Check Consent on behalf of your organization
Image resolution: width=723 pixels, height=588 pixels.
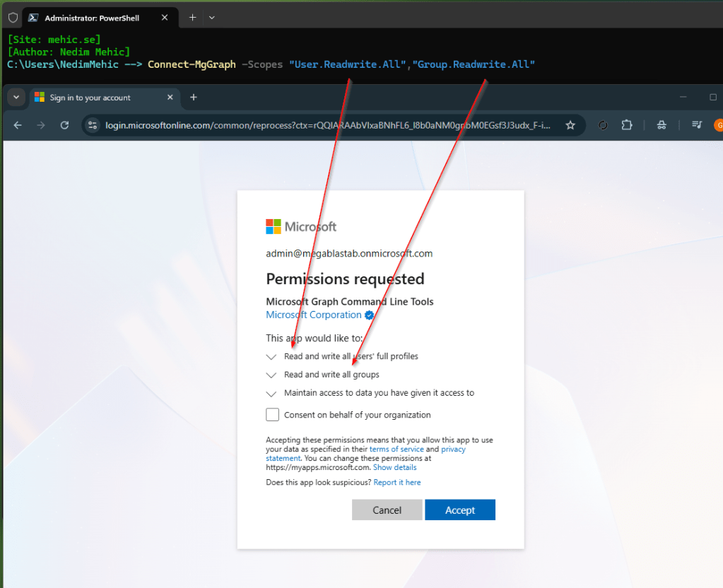(273, 415)
